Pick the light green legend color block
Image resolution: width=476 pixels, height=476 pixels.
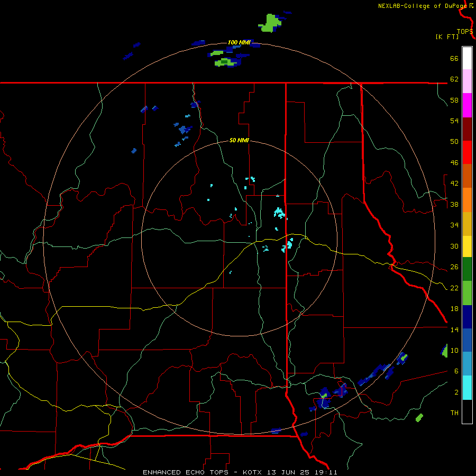[467, 293]
